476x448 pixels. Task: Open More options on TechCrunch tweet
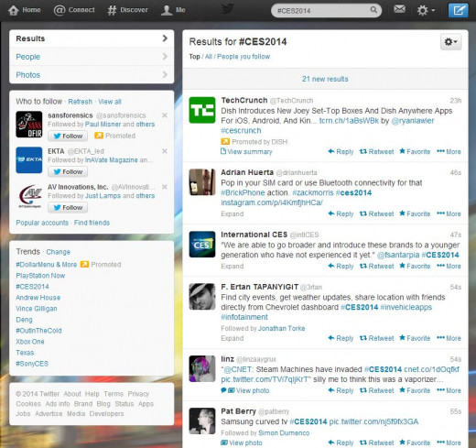(449, 151)
